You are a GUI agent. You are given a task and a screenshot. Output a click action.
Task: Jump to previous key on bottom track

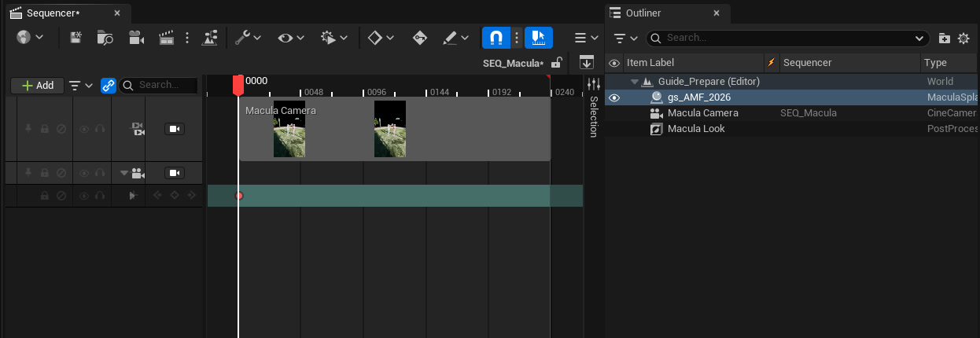pos(158,195)
